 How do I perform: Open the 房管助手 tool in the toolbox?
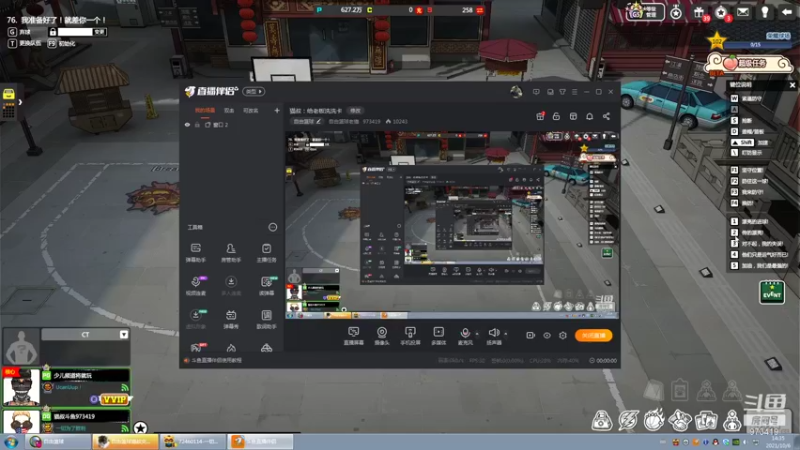click(x=231, y=253)
